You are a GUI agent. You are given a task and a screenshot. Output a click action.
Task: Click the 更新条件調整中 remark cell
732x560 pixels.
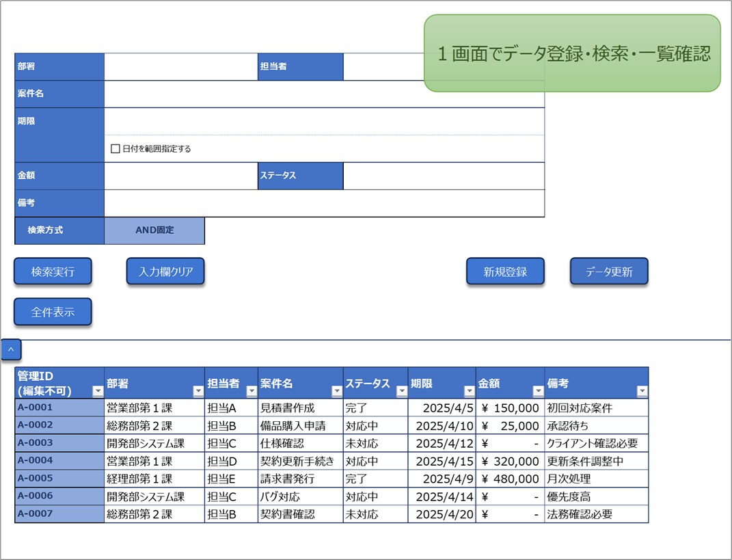[597, 461]
